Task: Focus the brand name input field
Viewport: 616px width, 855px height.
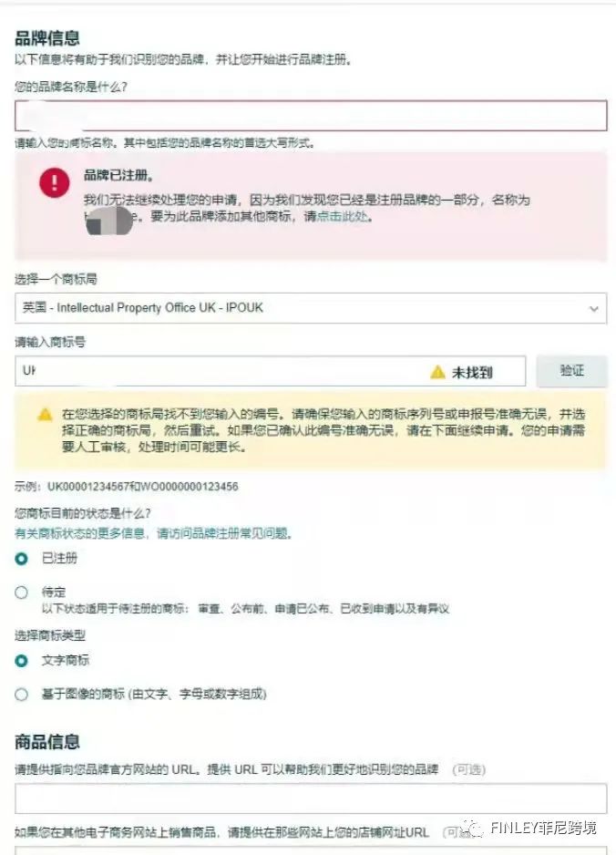Action: coord(311,116)
